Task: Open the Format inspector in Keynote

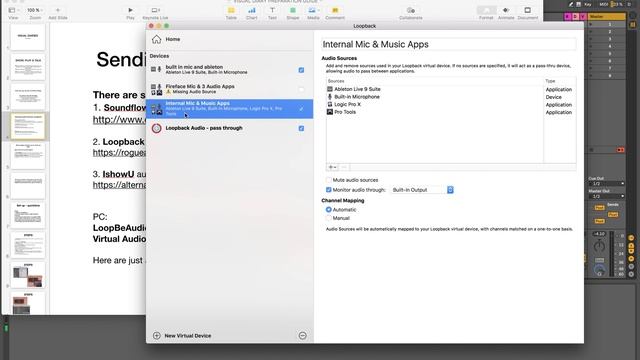Action: [486, 13]
